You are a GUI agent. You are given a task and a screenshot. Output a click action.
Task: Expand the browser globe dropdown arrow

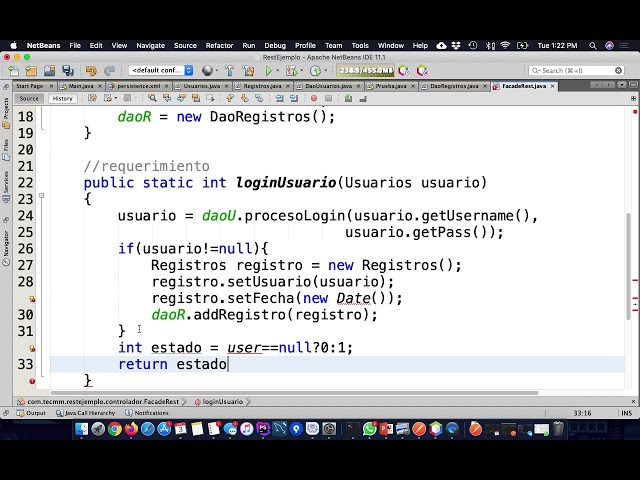click(217, 71)
